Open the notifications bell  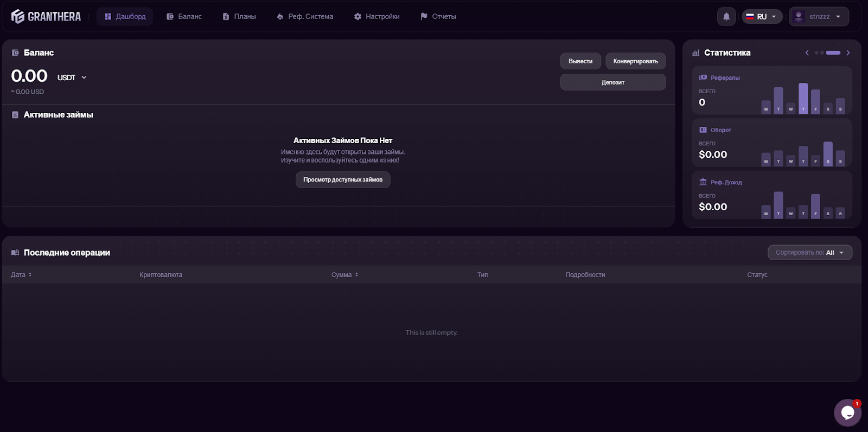(726, 17)
